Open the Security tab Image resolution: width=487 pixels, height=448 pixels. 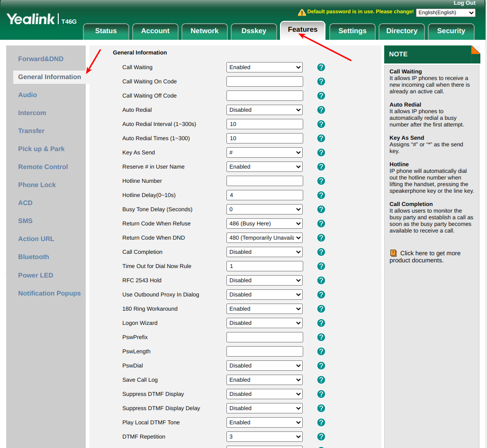click(x=451, y=31)
